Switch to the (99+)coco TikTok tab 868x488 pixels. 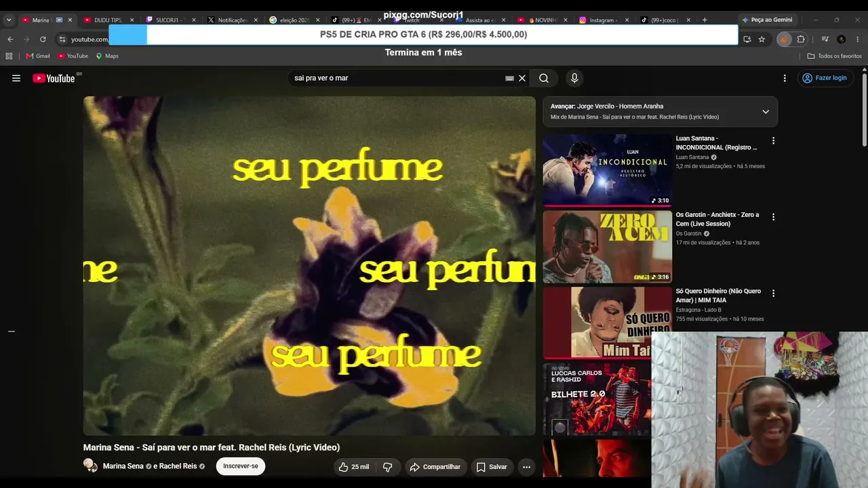click(665, 20)
